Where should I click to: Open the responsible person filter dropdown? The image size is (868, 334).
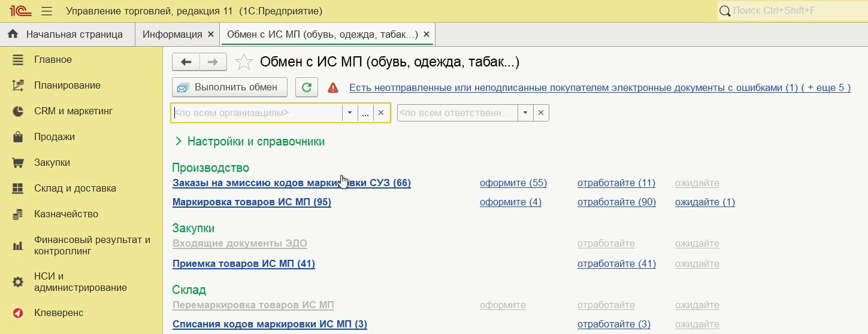[525, 113]
